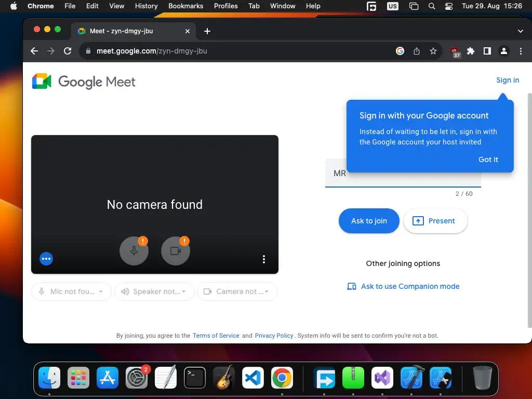
Task: Click the page vertical scrollbar
Action: pyautogui.click(x=529, y=210)
